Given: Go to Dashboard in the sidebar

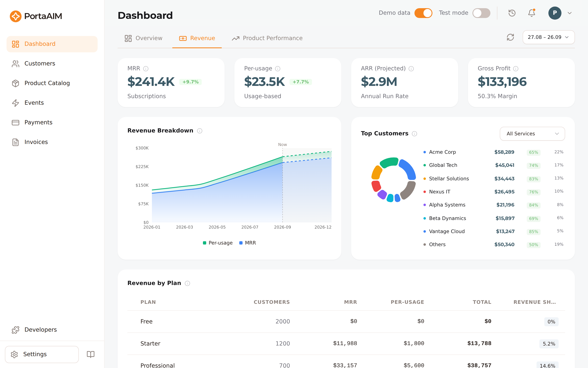Looking at the screenshot, I should point(52,44).
